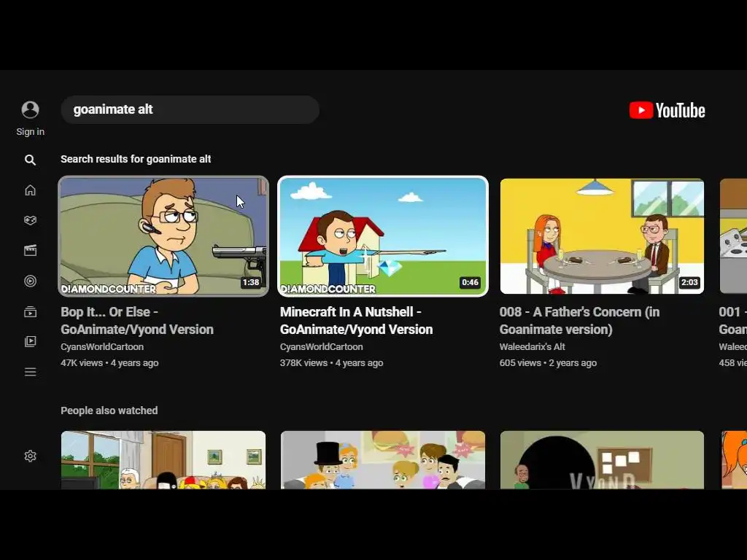Open title 'Minecraft In A Nutshell - GoAnimate/Vyond Version'
Viewport: 747px width, 560px height.
pos(356,321)
